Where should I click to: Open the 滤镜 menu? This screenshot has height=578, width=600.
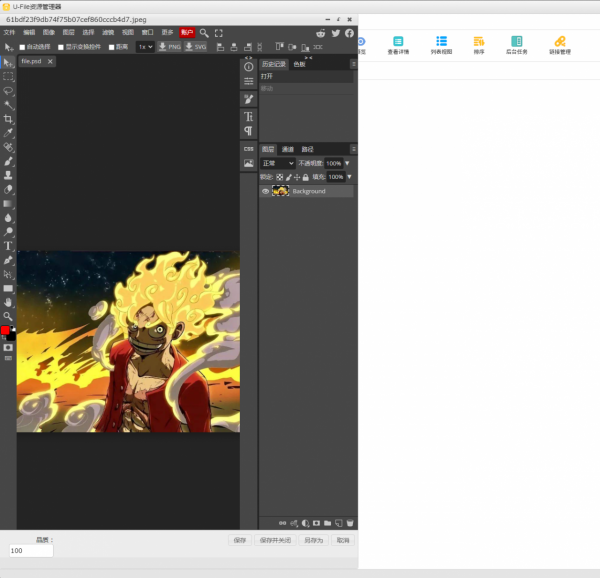[x=108, y=33]
